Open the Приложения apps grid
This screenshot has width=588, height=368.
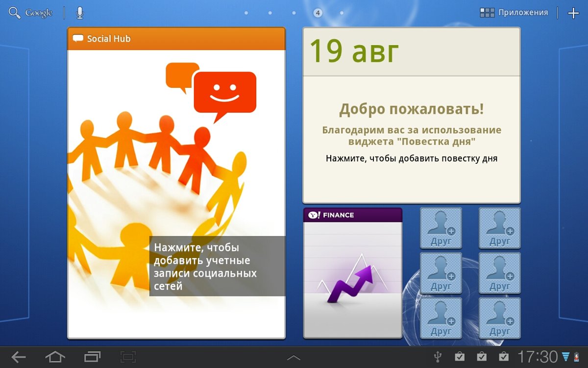tap(514, 13)
